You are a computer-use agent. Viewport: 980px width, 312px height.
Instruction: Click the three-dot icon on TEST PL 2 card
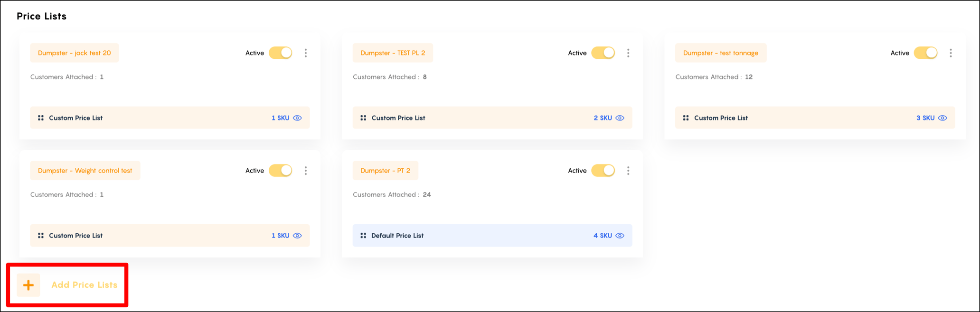[628, 53]
